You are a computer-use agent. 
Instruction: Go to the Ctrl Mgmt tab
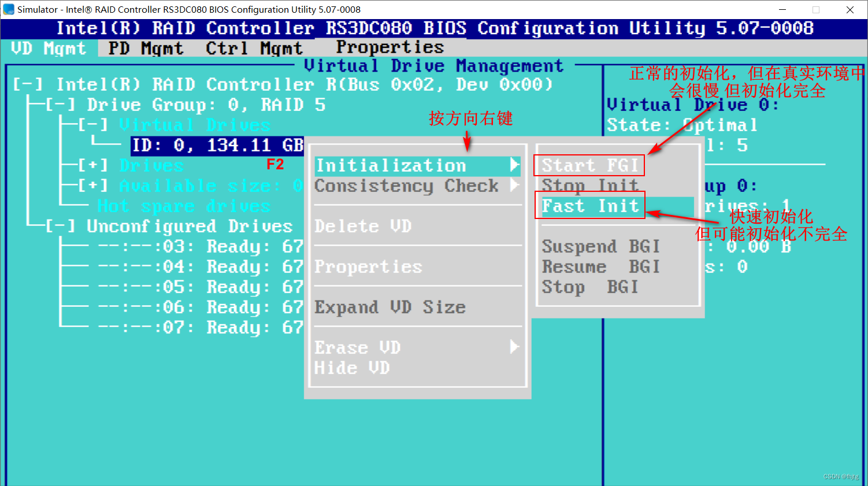coord(254,48)
